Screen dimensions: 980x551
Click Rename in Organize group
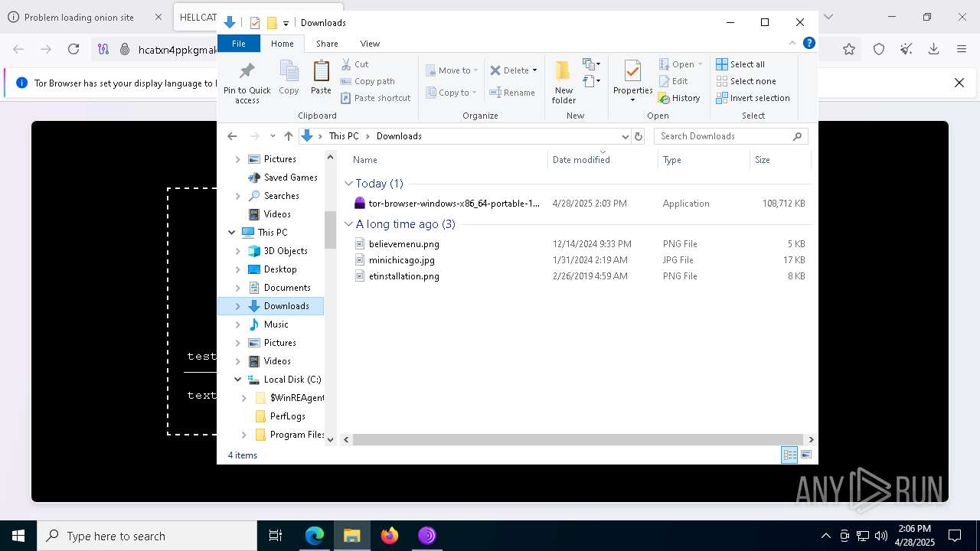click(x=512, y=93)
